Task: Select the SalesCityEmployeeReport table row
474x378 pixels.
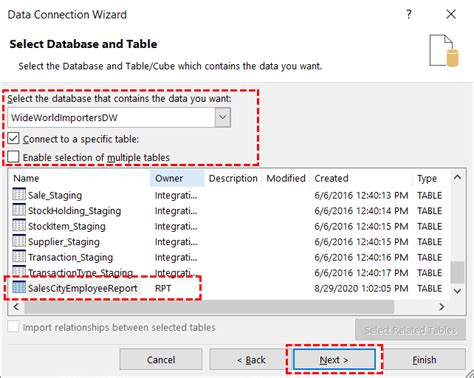Action: point(229,288)
